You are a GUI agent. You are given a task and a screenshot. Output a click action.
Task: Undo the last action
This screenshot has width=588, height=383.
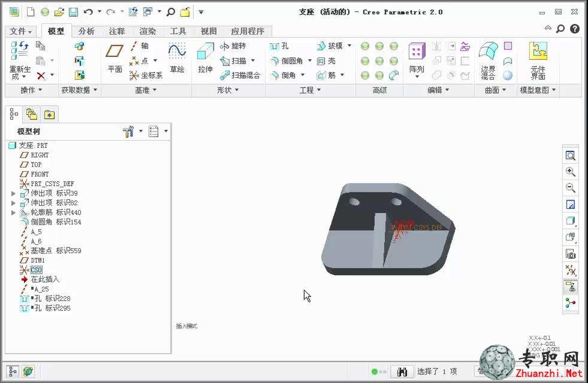point(88,12)
